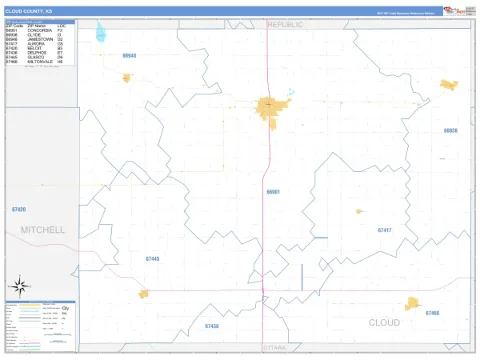Click the 66901 ZIP label on the map
Image resolution: width=480 pixels, height=360 pixels.
[273, 192]
